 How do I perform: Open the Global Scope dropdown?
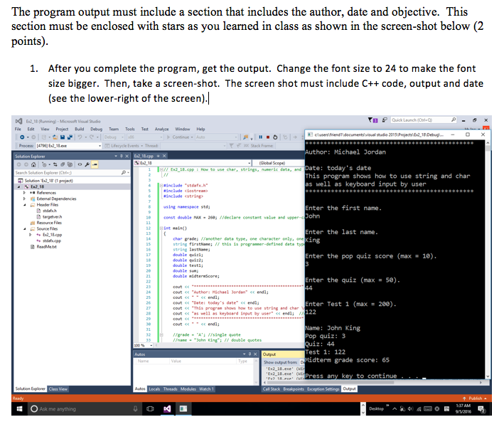click(x=278, y=163)
